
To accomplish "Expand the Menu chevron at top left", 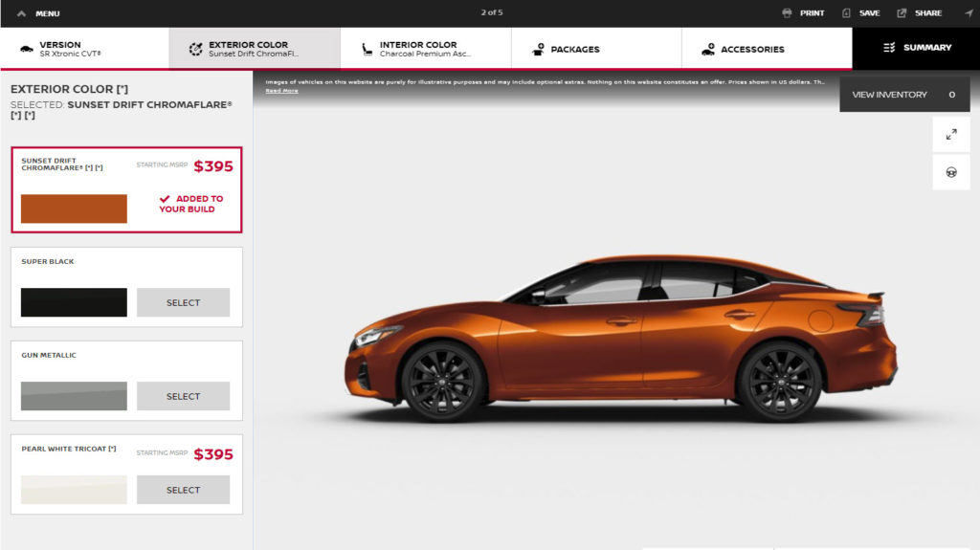I will click(21, 13).
